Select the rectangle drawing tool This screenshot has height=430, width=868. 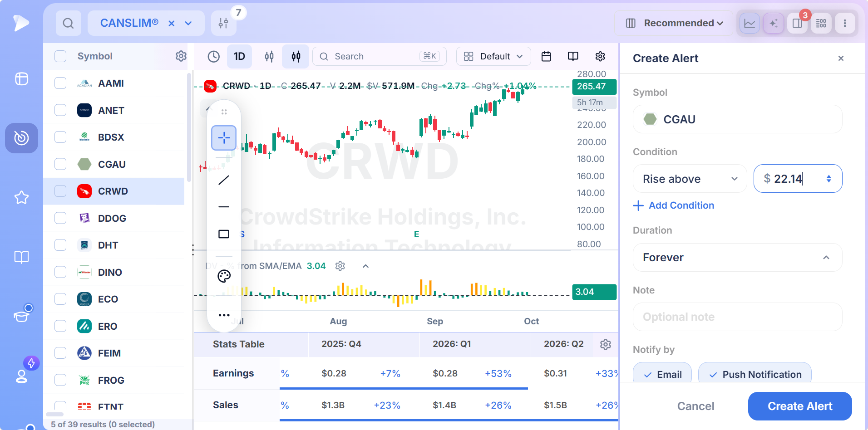click(x=224, y=234)
